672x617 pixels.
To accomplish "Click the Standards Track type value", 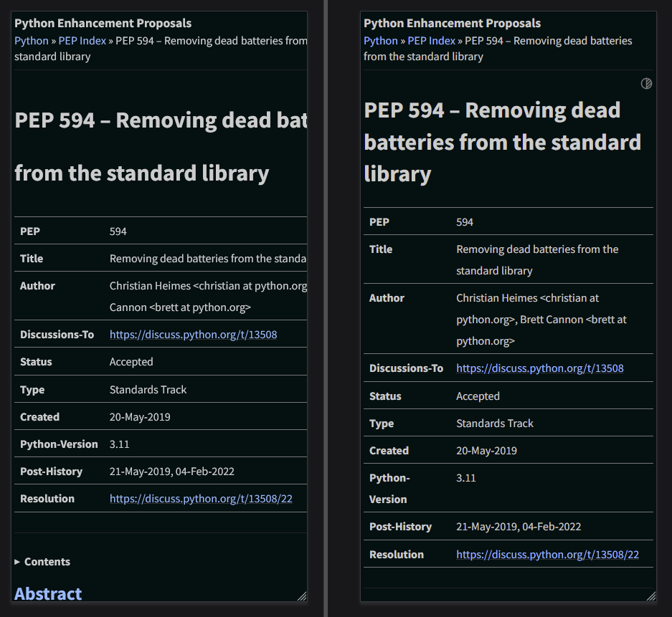I will [148, 390].
